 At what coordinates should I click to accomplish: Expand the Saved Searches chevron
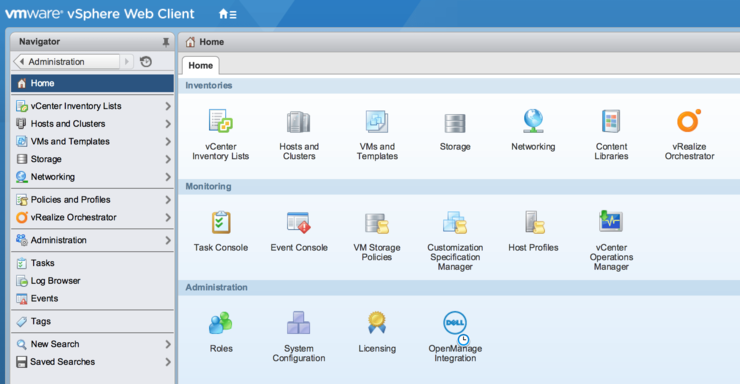[168, 362]
